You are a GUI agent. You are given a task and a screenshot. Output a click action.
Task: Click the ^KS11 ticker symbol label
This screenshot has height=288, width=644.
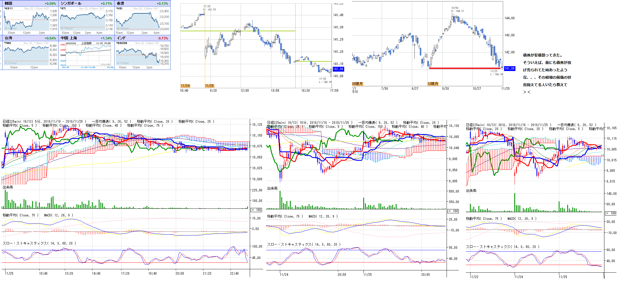point(9,9)
